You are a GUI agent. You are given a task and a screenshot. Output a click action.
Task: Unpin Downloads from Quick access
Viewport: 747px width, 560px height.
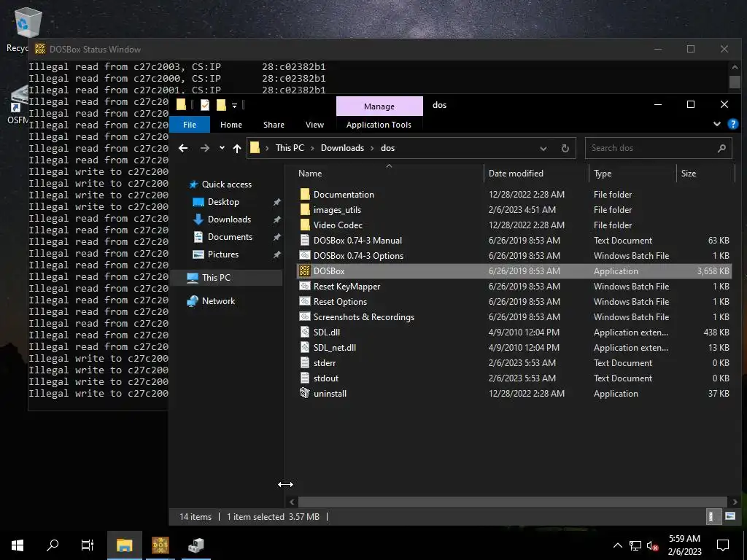[276, 219]
